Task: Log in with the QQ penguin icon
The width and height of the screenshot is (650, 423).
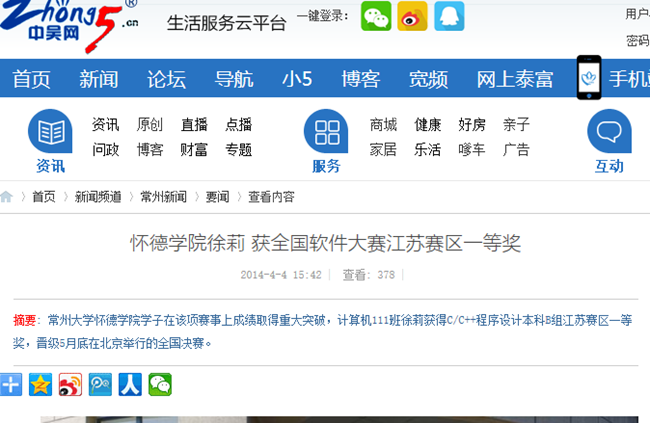Action: coord(448,16)
